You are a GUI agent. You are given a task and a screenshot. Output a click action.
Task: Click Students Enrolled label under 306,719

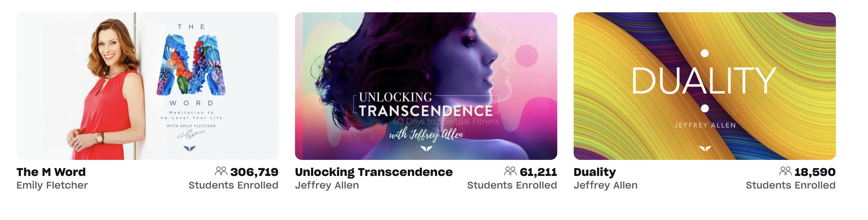233,185
